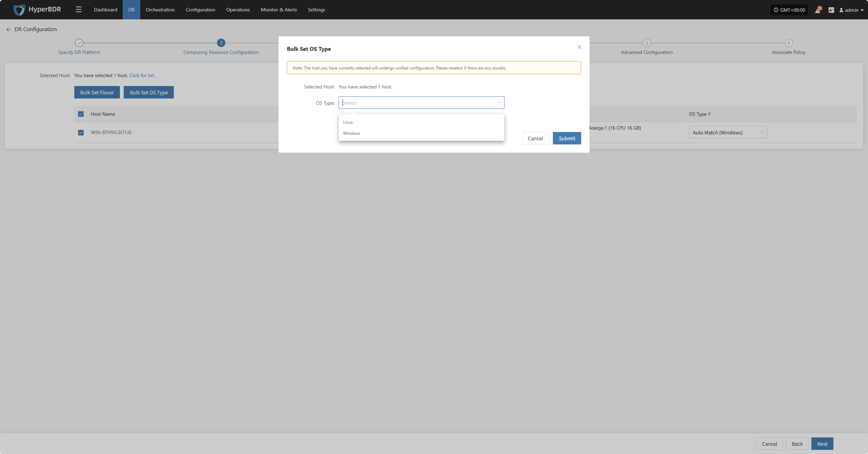The height and width of the screenshot is (454, 868).
Task: Open the Dashboard menu
Action: click(x=105, y=10)
